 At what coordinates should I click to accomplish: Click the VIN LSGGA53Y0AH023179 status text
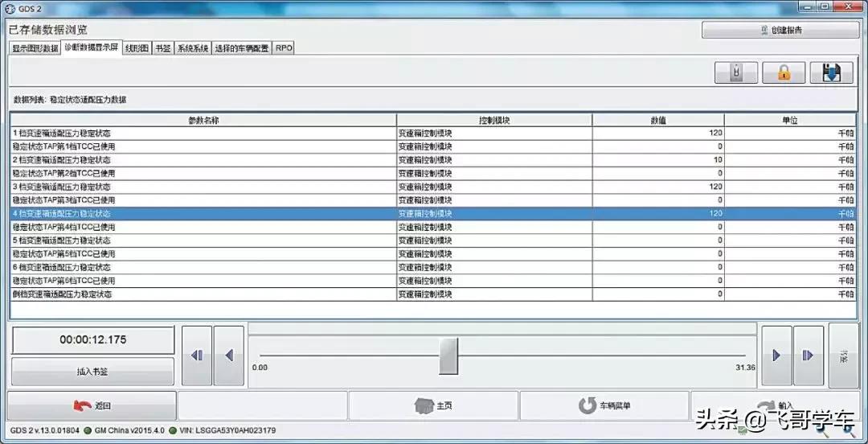tap(228, 430)
